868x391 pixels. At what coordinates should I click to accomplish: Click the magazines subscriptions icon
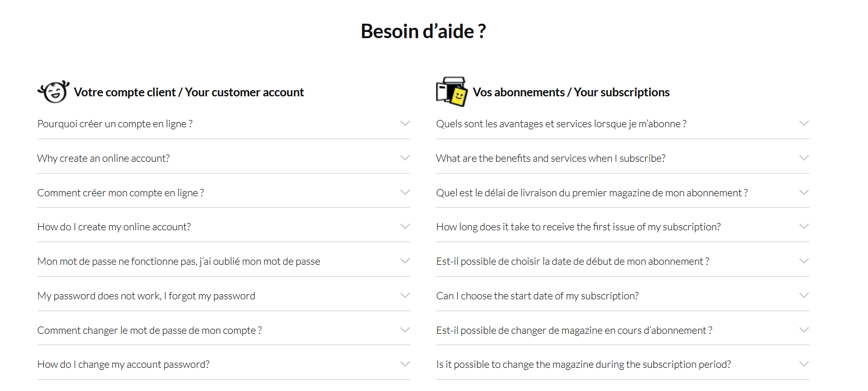pyautogui.click(x=452, y=92)
